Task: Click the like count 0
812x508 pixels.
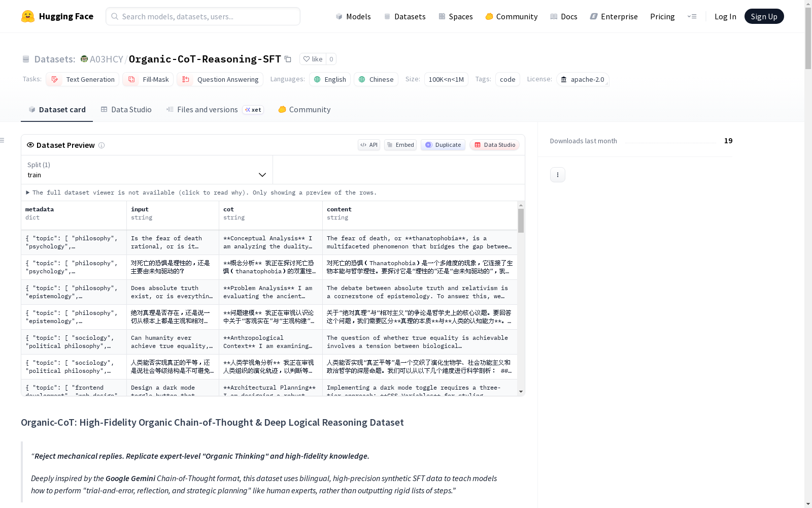Action: tap(331, 59)
